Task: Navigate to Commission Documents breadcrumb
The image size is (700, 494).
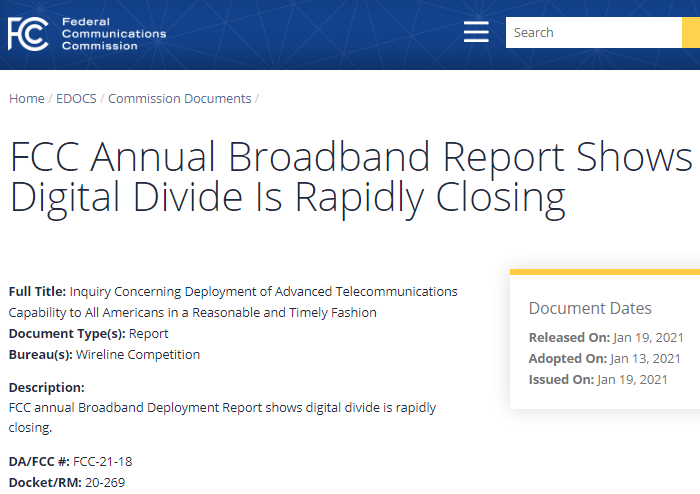Action: point(179,99)
